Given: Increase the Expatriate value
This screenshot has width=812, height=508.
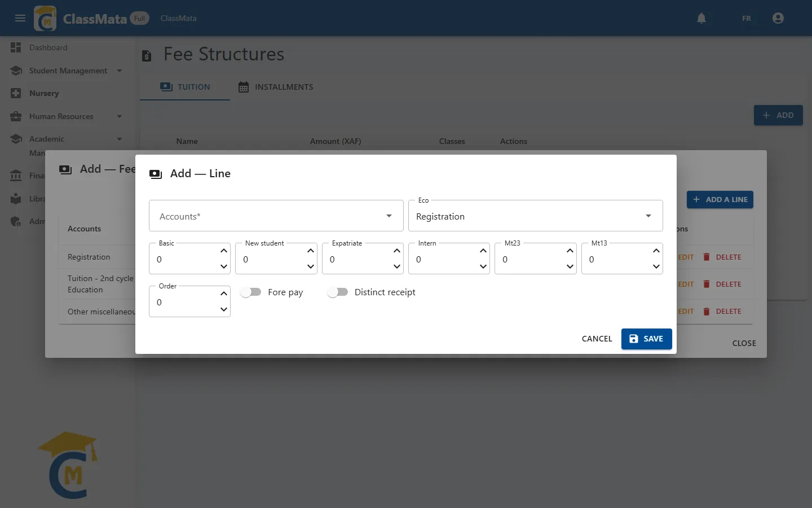Looking at the screenshot, I should [x=397, y=251].
